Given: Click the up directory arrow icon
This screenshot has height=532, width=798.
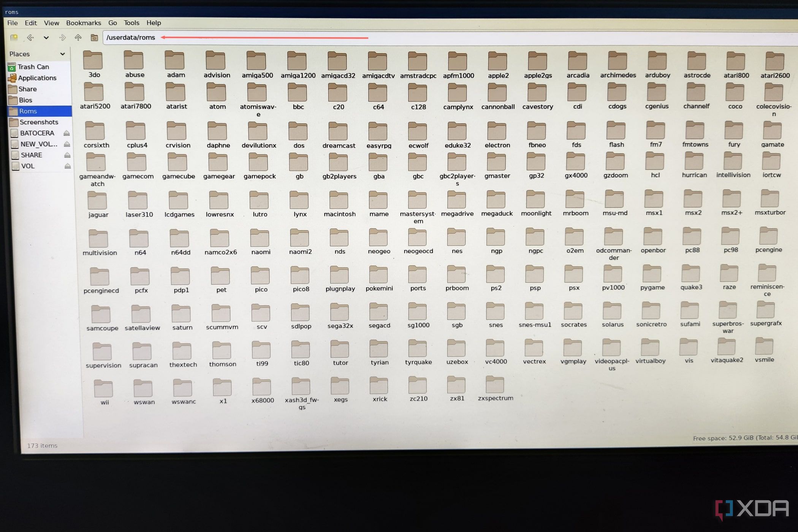Looking at the screenshot, I should (x=77, y=37).
